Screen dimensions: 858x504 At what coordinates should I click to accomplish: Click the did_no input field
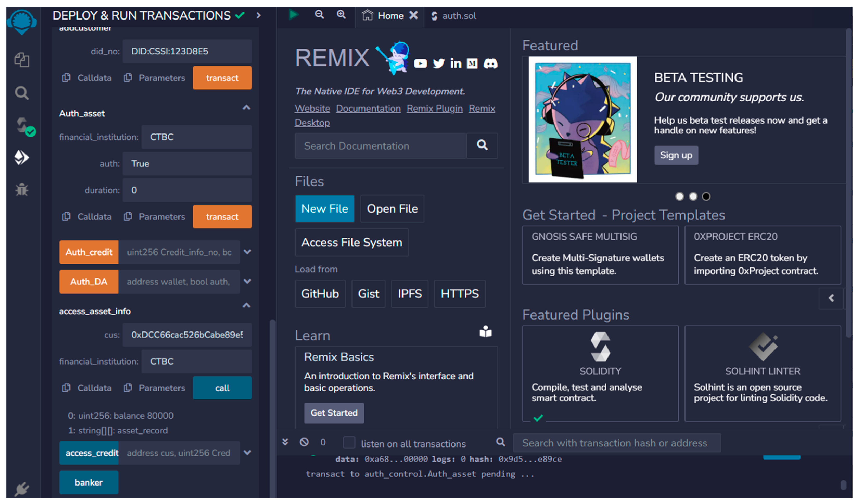click(x=187, y=52)
